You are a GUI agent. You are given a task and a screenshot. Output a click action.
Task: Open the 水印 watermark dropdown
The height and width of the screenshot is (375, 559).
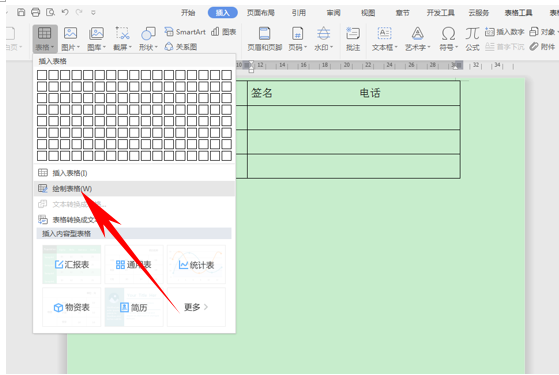tap(323, 38)
